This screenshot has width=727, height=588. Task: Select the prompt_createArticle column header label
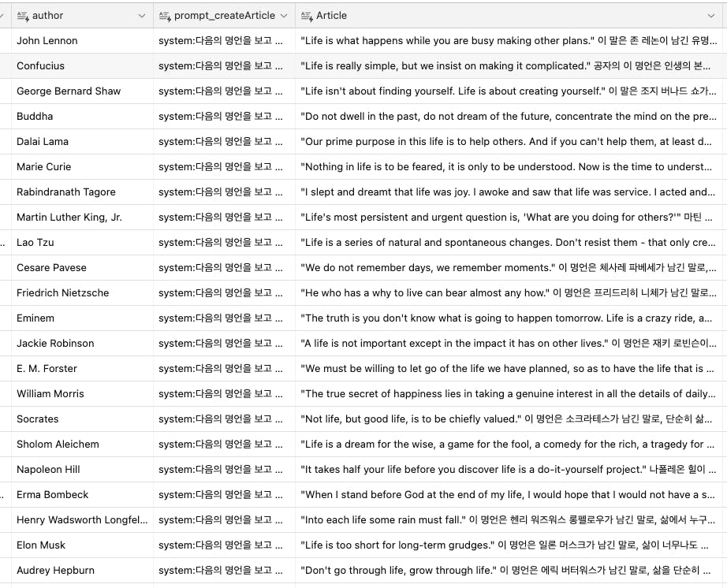225,15
